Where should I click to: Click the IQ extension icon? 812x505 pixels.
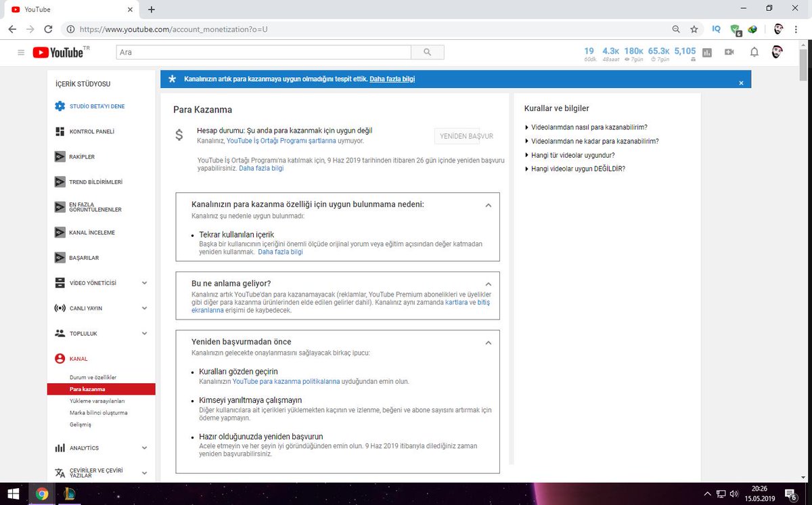coord(717,29)
